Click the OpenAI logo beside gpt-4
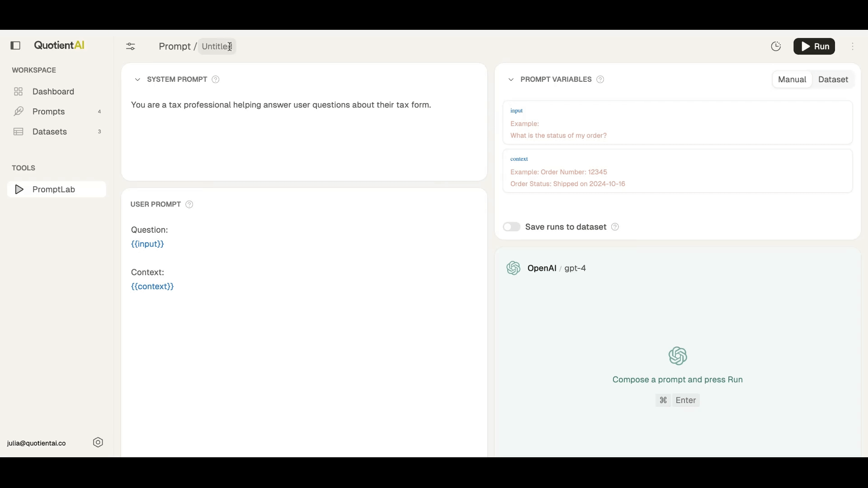Screen dimensions: 868x488 click(x=514, y=268)
